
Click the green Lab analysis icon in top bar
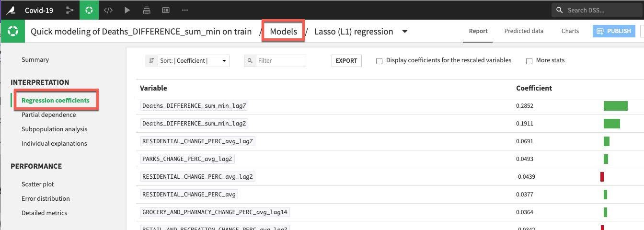89,10
